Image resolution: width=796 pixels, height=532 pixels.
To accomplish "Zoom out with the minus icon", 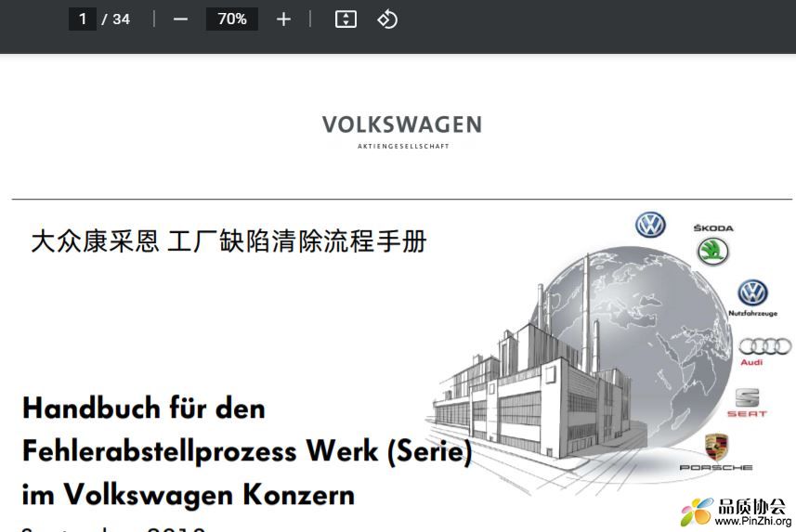I will pyautogui.click(x=180, y=19).
